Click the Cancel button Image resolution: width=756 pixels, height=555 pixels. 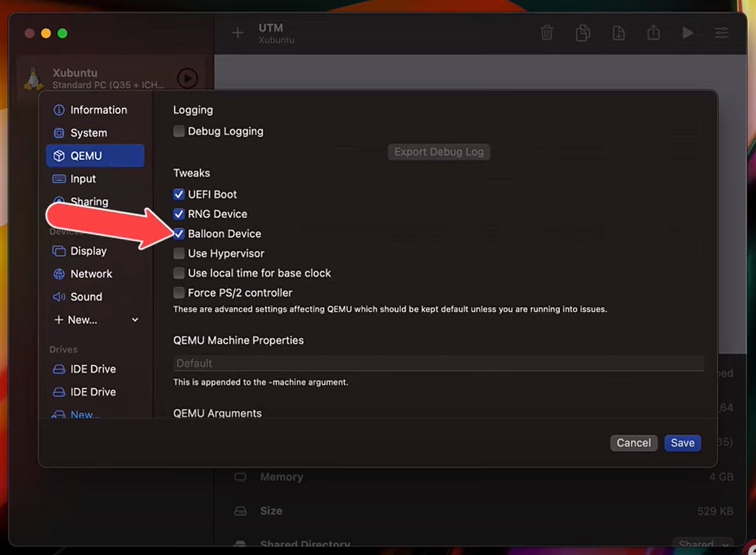634,443
